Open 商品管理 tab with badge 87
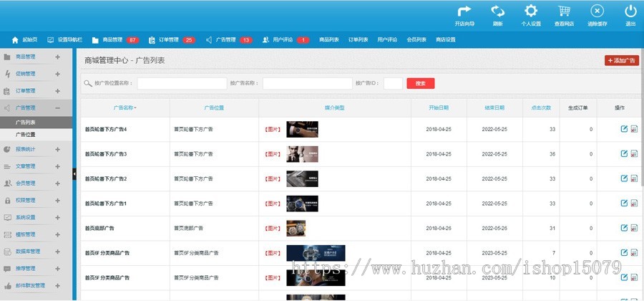The width and height of the screenshot is (644, 301). (x=115, y=40)
